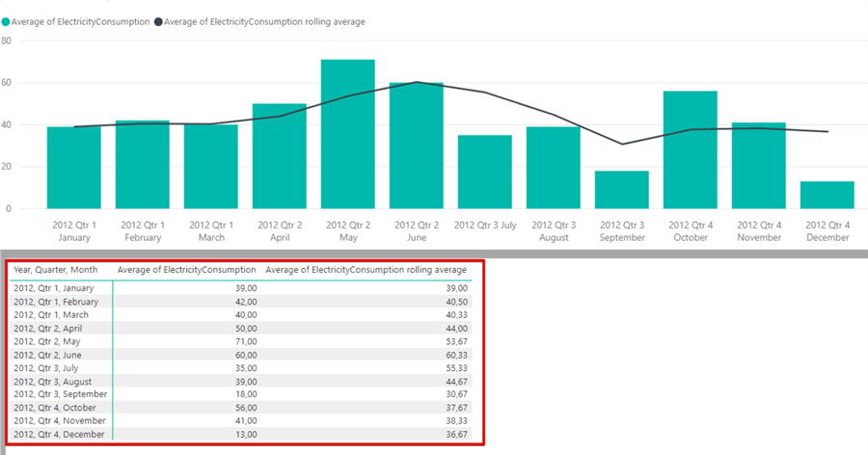
Task: Select the table row 2012, Qtr 2, April
Action: pos(241,329)
